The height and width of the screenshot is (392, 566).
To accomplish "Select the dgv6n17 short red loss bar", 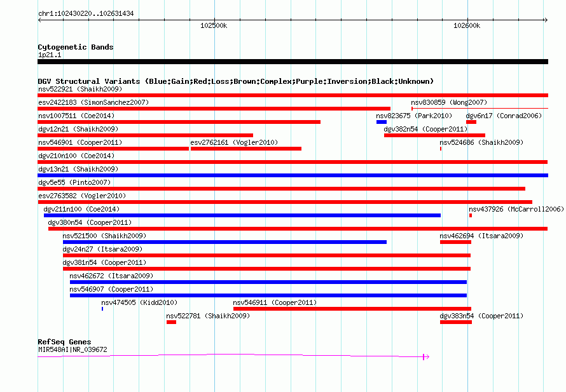I will click(x=471, y=122).
